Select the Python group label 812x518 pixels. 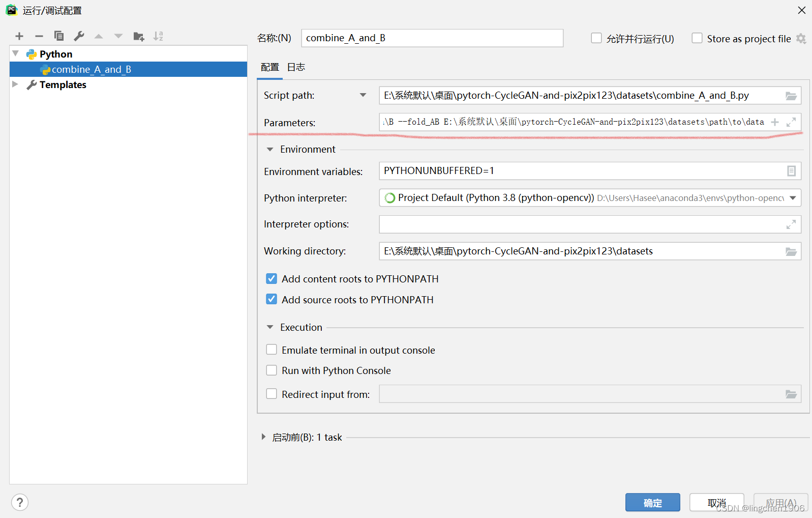click(x=56, y=54)
